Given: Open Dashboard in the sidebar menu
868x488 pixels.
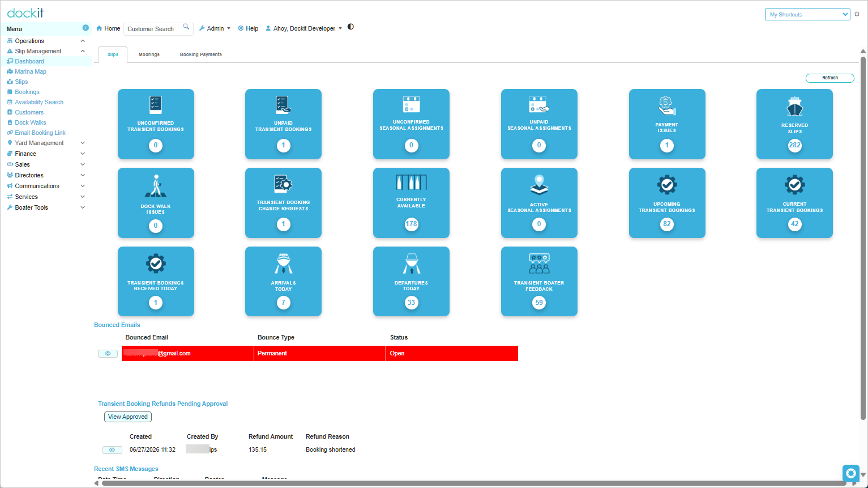Looking at the screenshot, I should coord(29,61).
